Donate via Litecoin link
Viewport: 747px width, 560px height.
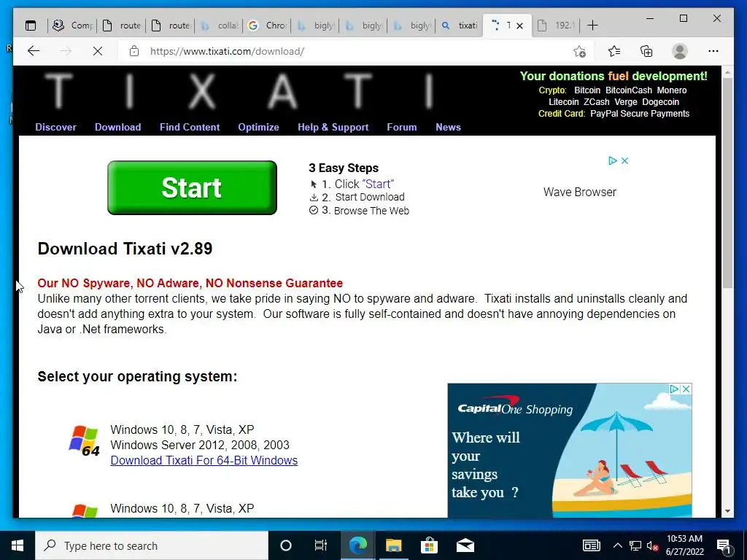pyautogui.click(x=564, y=102)
